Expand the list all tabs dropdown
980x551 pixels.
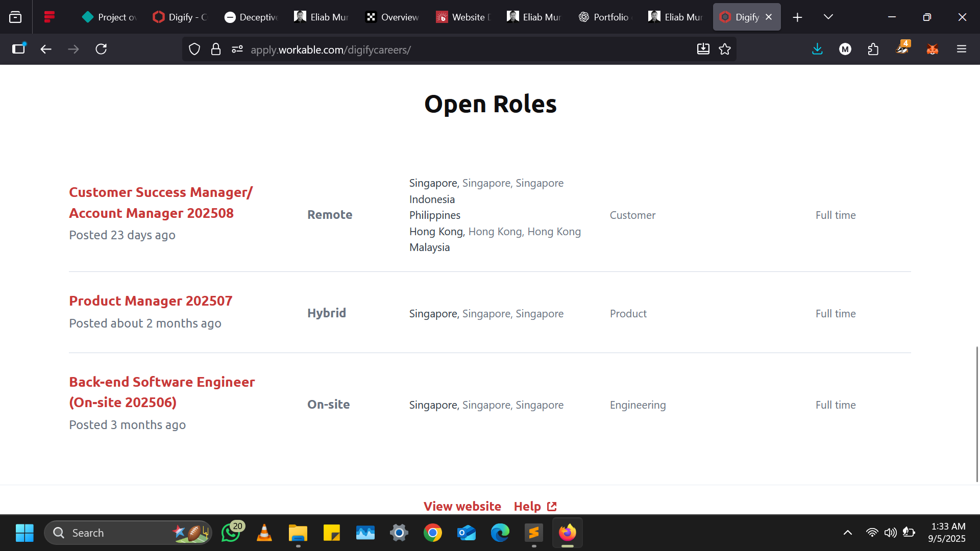tap(828, 17)
